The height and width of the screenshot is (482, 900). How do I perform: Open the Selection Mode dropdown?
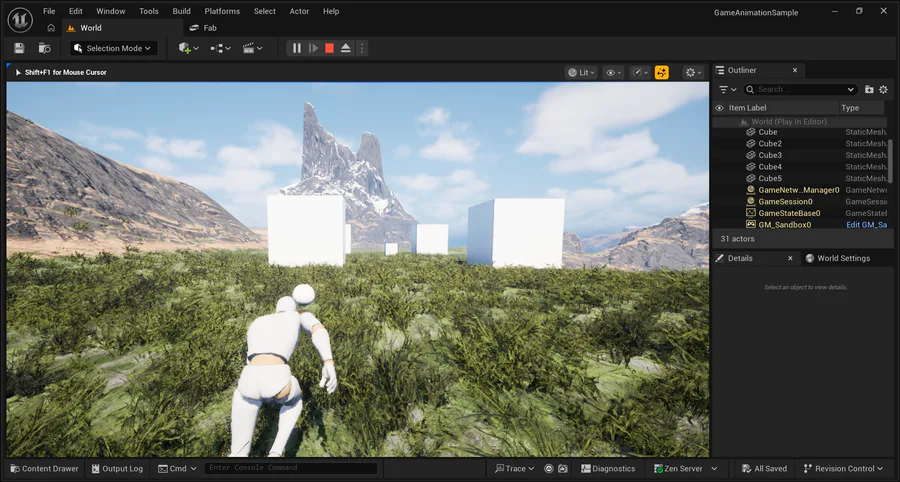tap(114, 48)
